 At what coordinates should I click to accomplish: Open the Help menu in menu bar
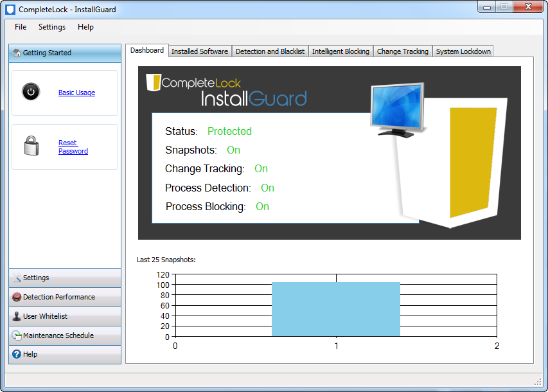(85, 27)
